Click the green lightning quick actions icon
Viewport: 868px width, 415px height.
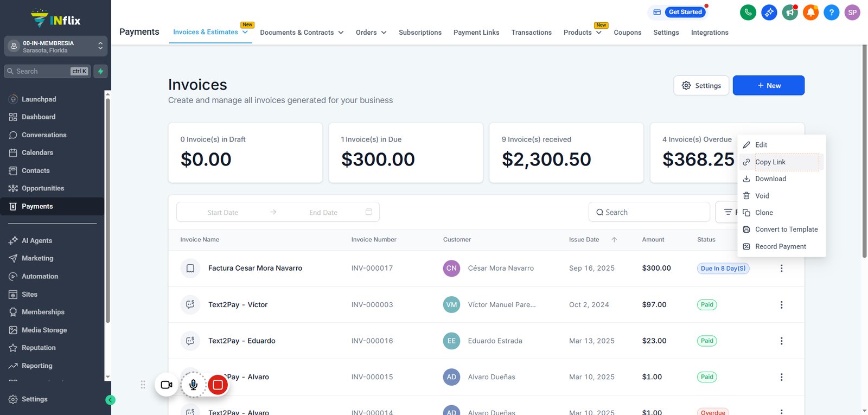(100, 71)
